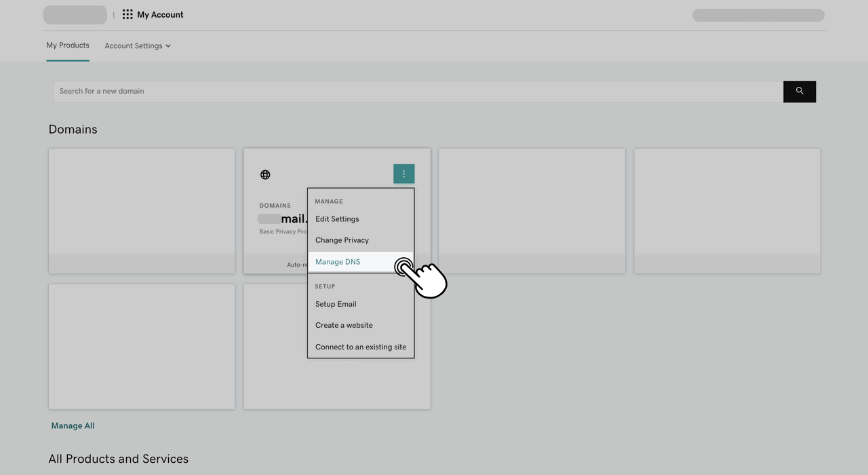
Task: Click Setup Email under Setup
Action: point(335,304)
